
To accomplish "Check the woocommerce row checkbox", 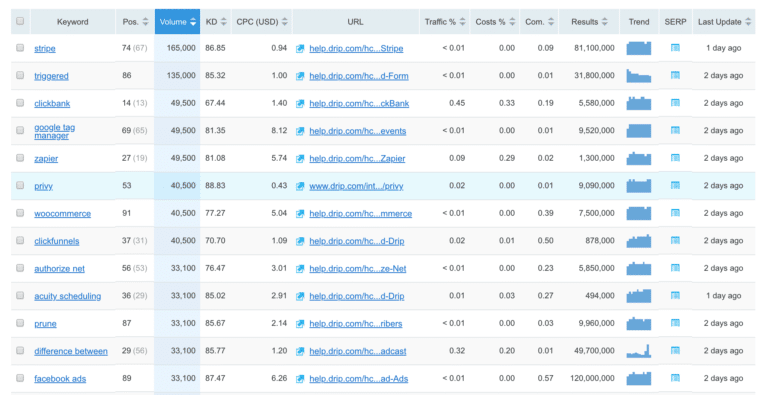I will tap(20, 213).
